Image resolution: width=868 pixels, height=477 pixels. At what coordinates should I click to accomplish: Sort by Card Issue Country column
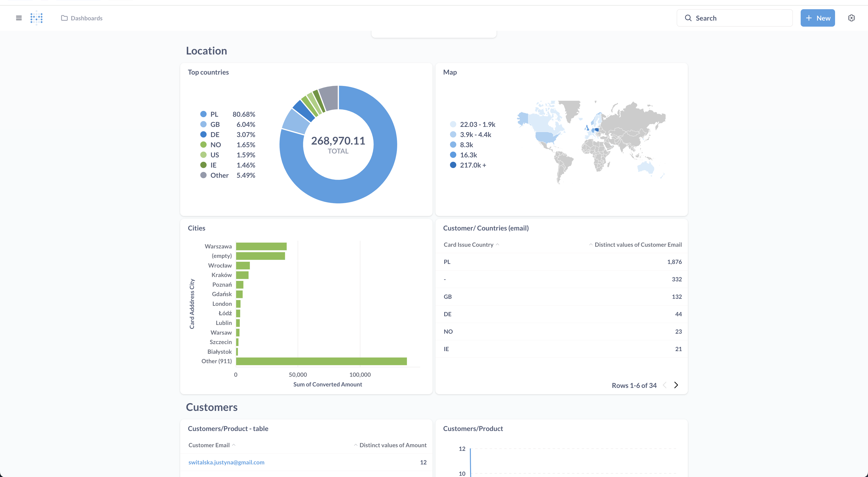[468, 245]
